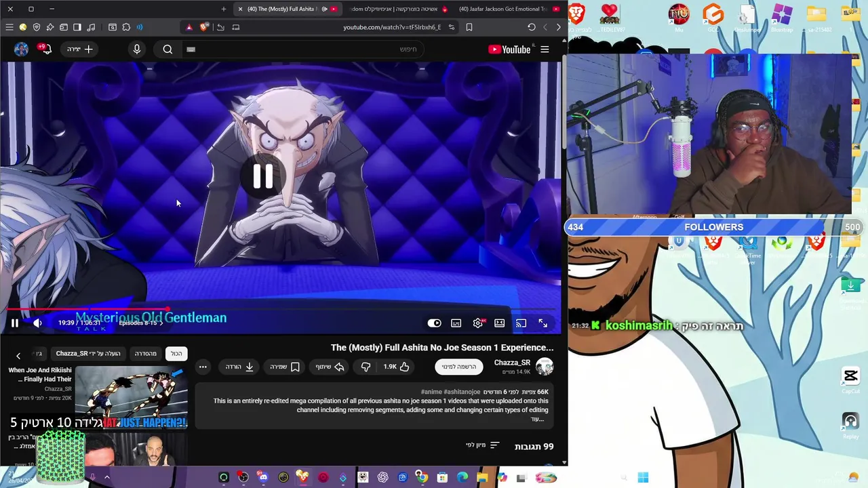Toggle browser sidebar panel icon

(77, 27)
